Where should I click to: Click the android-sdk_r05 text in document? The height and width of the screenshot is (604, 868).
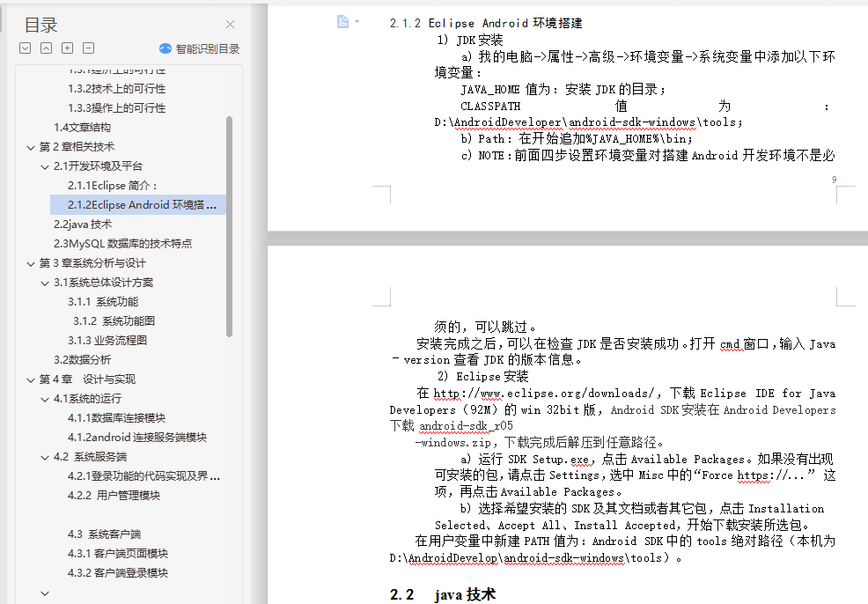click(466, 426)
